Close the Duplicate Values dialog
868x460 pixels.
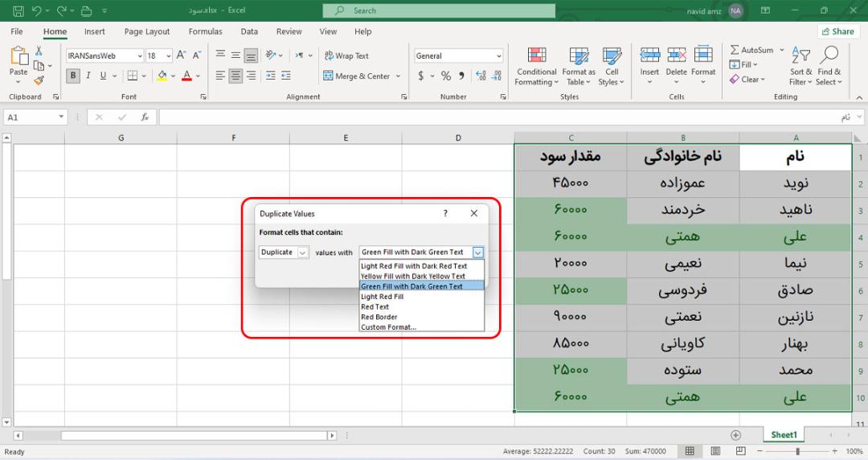point(474,213)
